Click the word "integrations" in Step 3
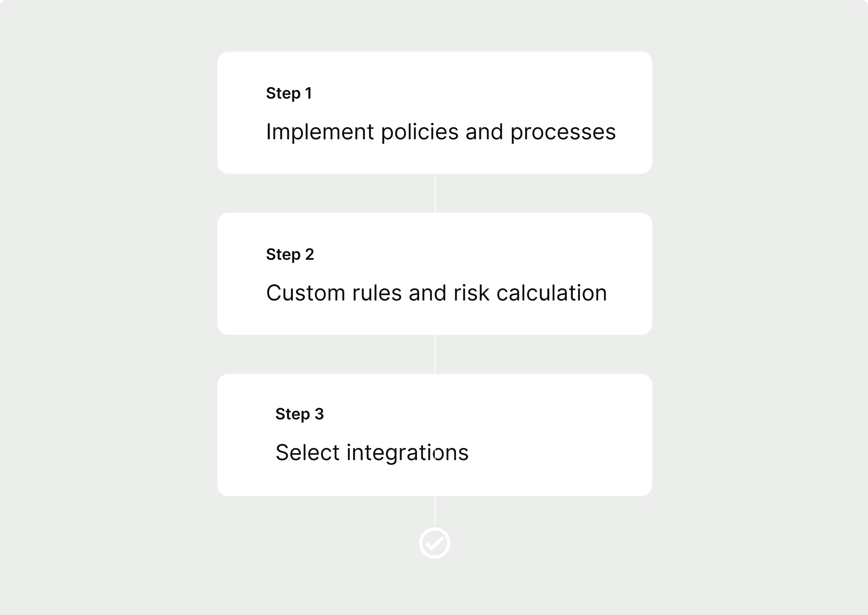The height and width of the screenshot is (615, 868). click(407, 453)
